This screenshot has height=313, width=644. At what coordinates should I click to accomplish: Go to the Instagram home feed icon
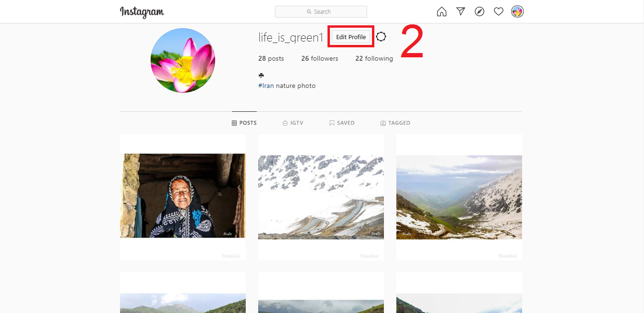pyautogui.click(x=442, y=11)
